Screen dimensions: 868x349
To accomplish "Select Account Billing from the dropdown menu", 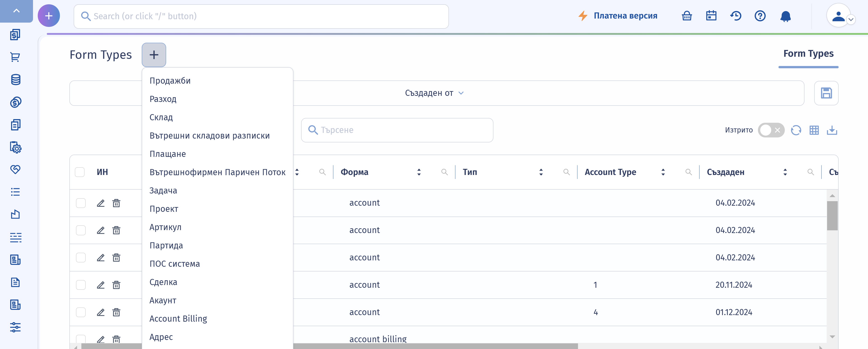I will [218, 319].
